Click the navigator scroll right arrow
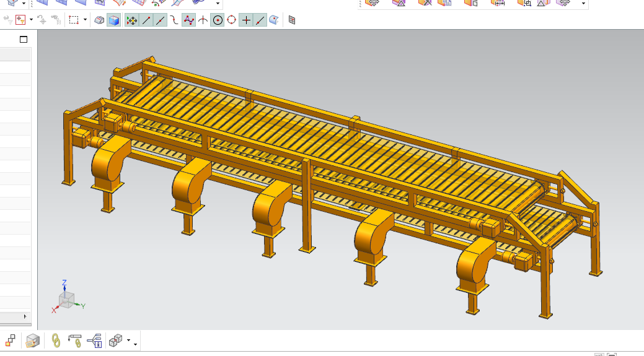The image size is (644, 356). point(25,316)
